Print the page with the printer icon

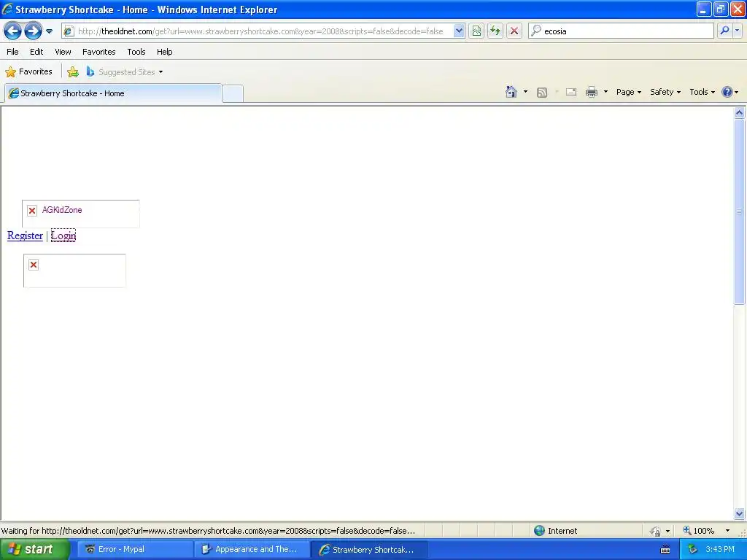[x=592, y=93]
